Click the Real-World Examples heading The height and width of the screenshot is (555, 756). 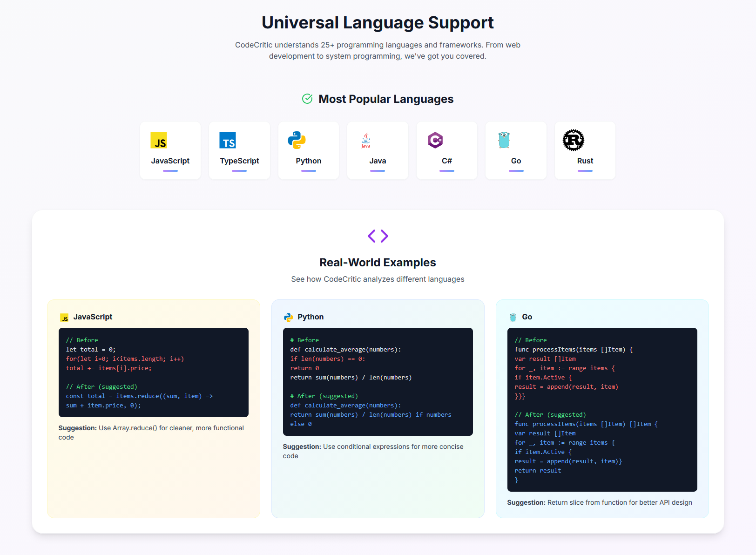(378, 262)
